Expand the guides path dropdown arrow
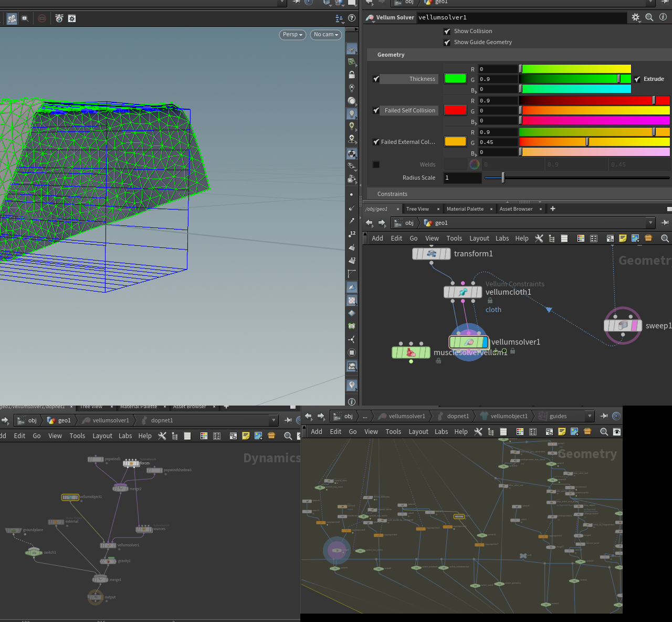672x622 pixels. pos(590,416)
